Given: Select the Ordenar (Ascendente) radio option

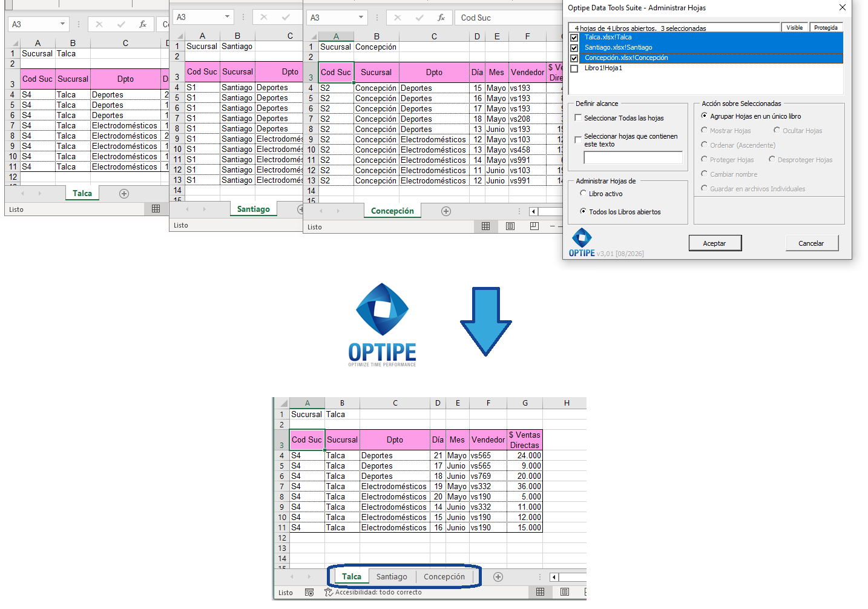Looking at the screenshot, I should tap(704, 145).
